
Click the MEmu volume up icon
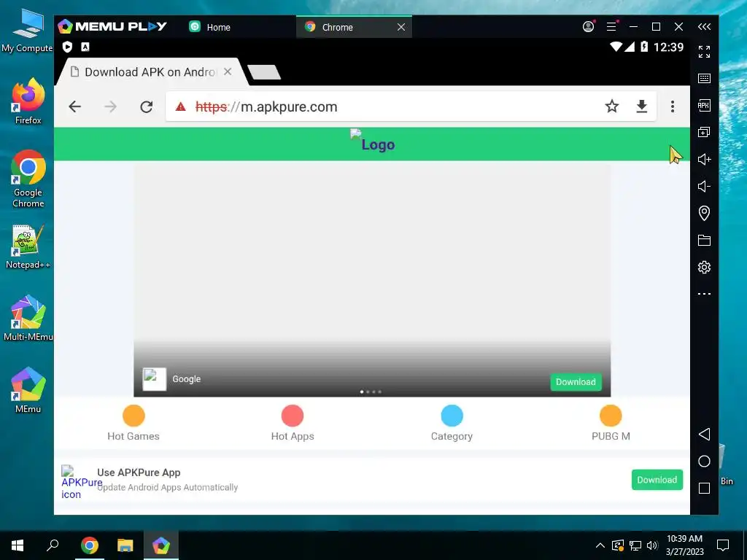pyautogui.click(x=704, y=159)
